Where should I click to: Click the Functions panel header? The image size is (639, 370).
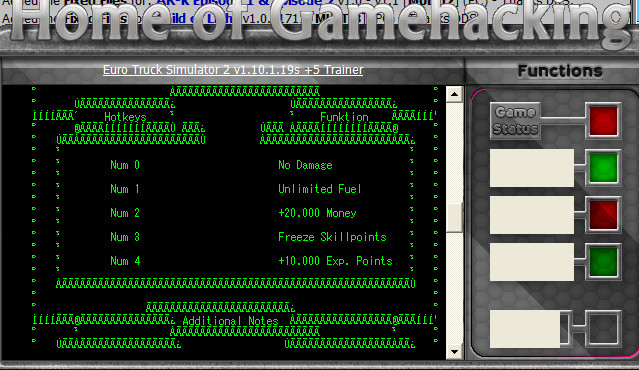coord(560,71)
